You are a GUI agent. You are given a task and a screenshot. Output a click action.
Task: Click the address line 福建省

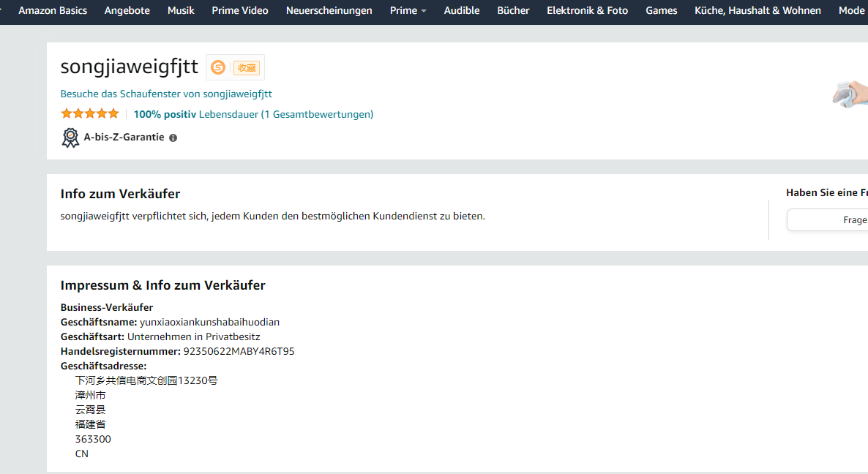[x=90, y=425]
